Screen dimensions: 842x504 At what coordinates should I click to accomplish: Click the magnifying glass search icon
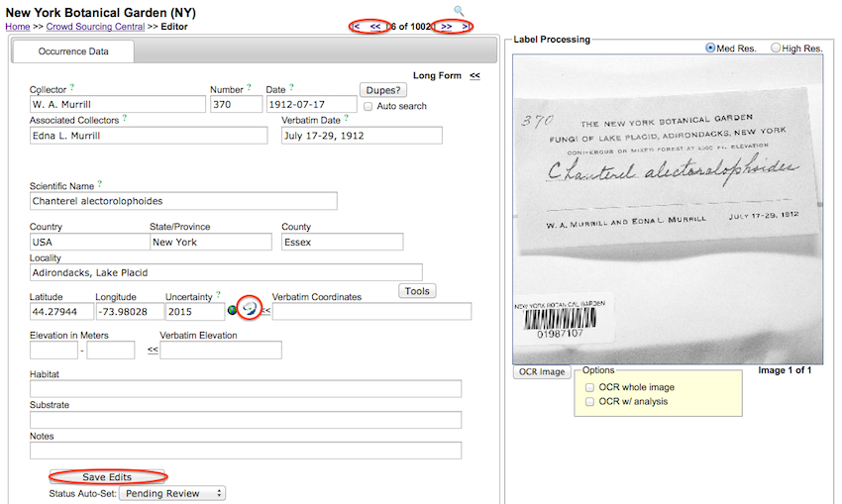(459, 11)
